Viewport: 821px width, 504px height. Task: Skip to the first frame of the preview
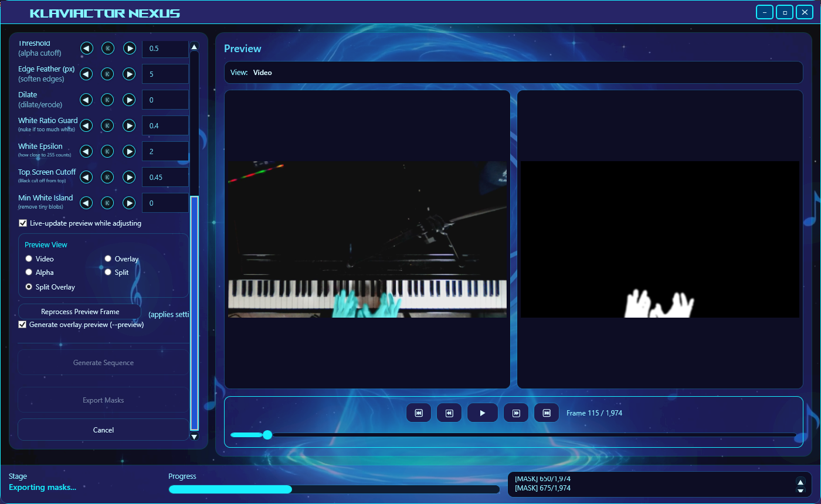[419, 413]
